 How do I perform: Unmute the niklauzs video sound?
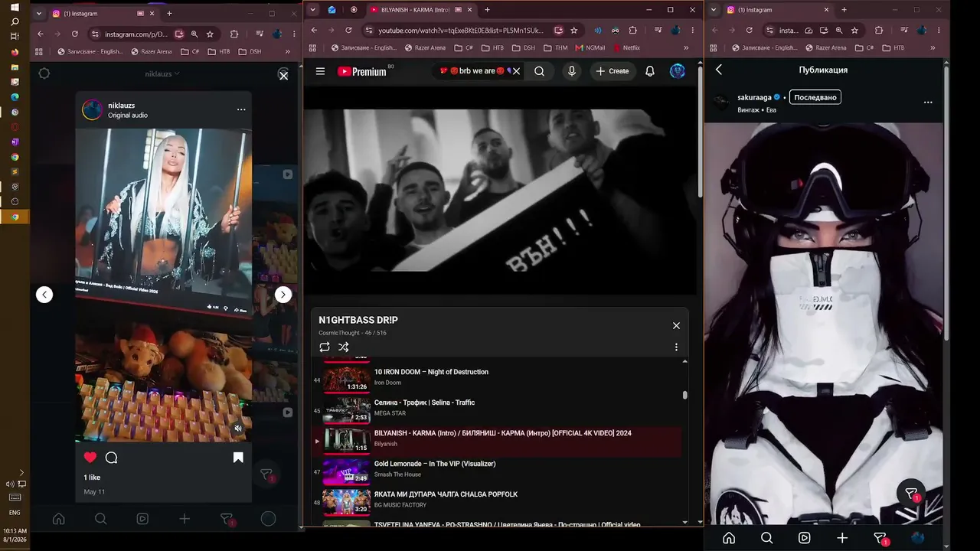(x=238, y=429)
